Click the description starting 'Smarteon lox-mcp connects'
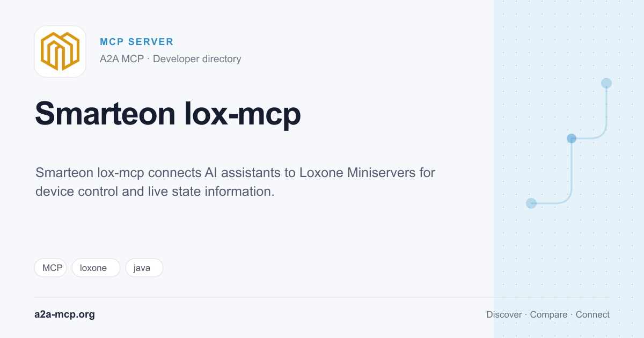Image resolution: width=644 pixels, height=338 pixels. coord(235,182)
